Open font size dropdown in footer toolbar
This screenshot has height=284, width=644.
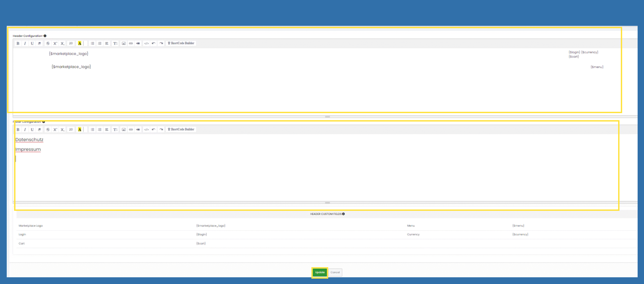point(71,130)
